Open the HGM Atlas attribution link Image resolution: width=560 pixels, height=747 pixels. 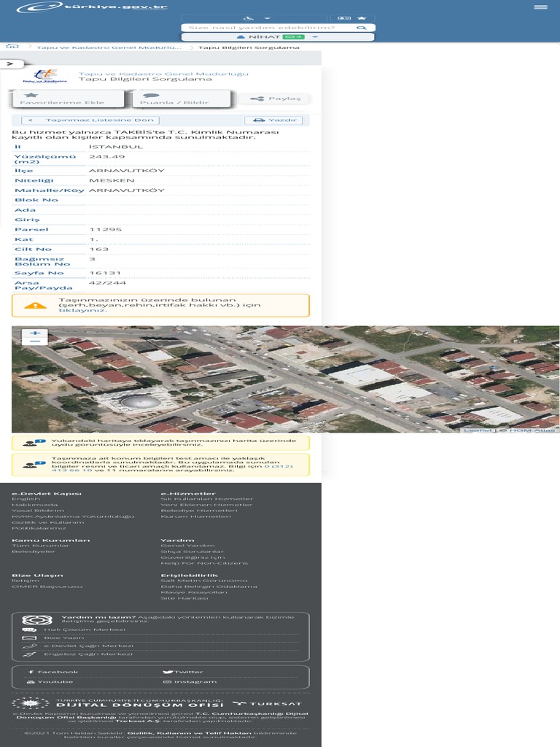point(532,430)
